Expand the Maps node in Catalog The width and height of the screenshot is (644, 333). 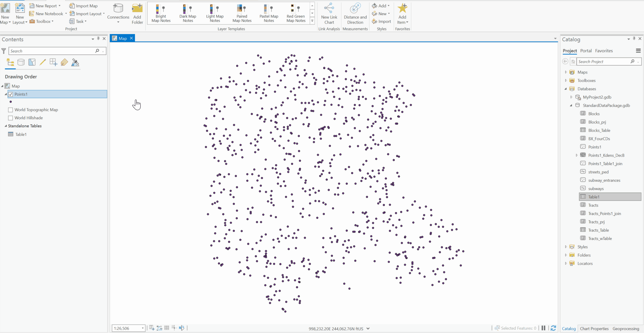pos(566,72)
